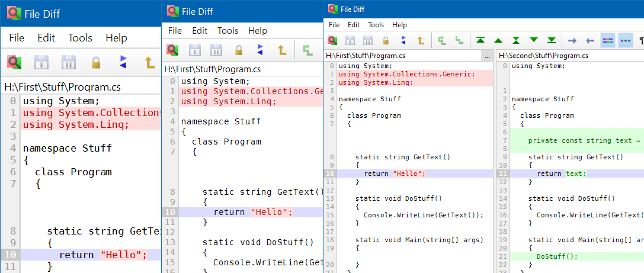Open Tools menu in left window

tap(80, 38)
